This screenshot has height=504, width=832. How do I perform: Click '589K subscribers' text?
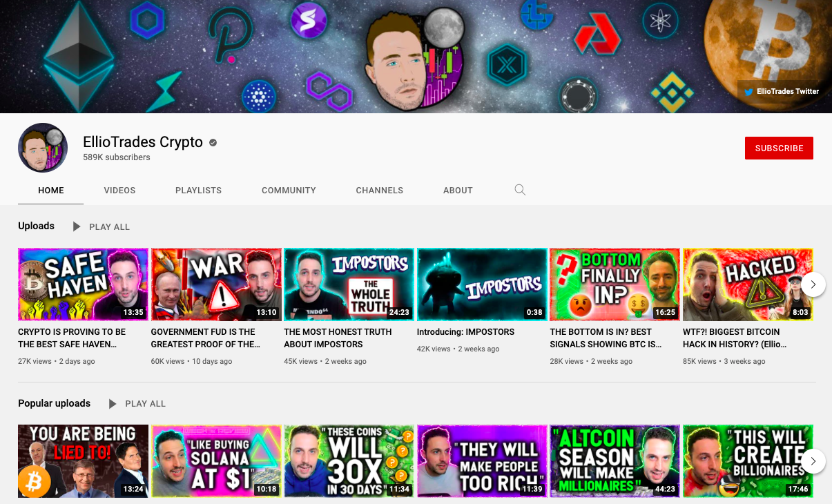[x=116, y=157]
